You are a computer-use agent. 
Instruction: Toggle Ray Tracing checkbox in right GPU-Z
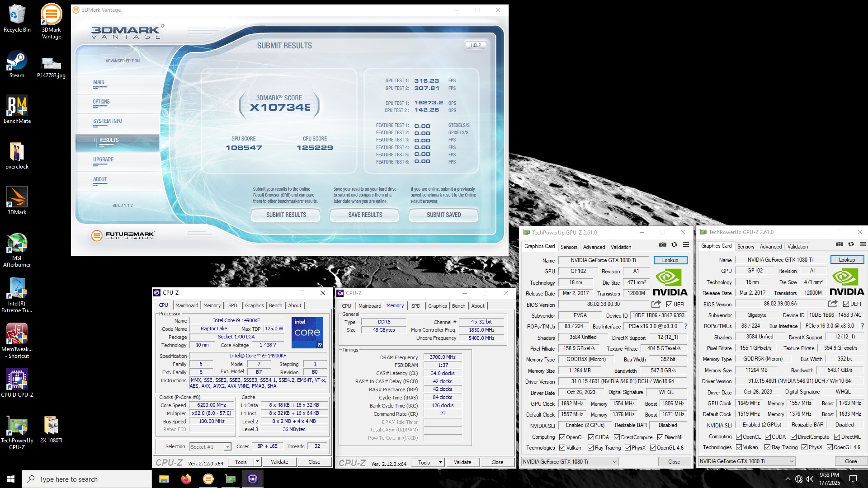click(x=768, y=447)
